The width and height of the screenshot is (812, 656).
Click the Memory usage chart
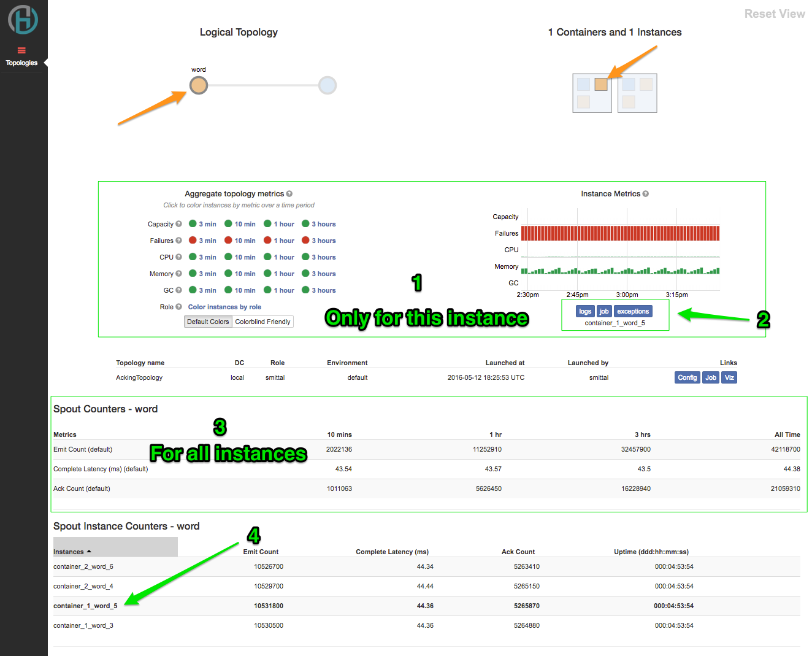(620, 270)
